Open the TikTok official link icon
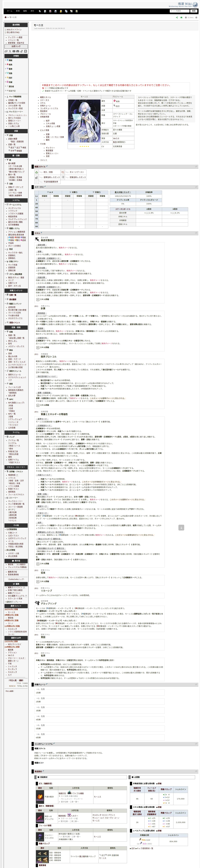Viewport: 200px width, 868px height. (x=22, y=51)
